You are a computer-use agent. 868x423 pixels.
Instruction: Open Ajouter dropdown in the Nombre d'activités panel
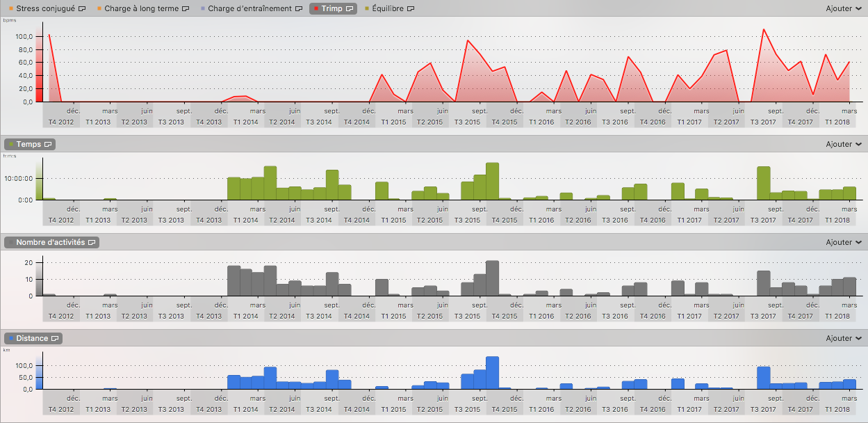[x=843, y=242]
